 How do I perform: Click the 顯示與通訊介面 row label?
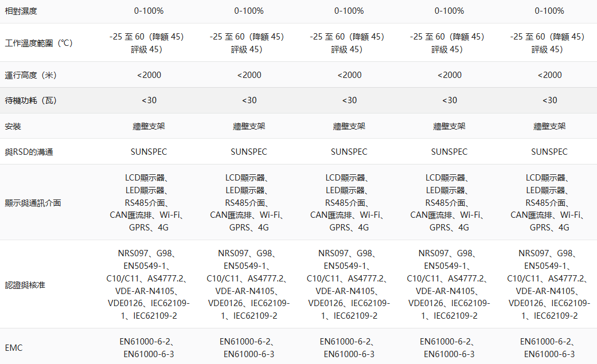coord(33,202)
